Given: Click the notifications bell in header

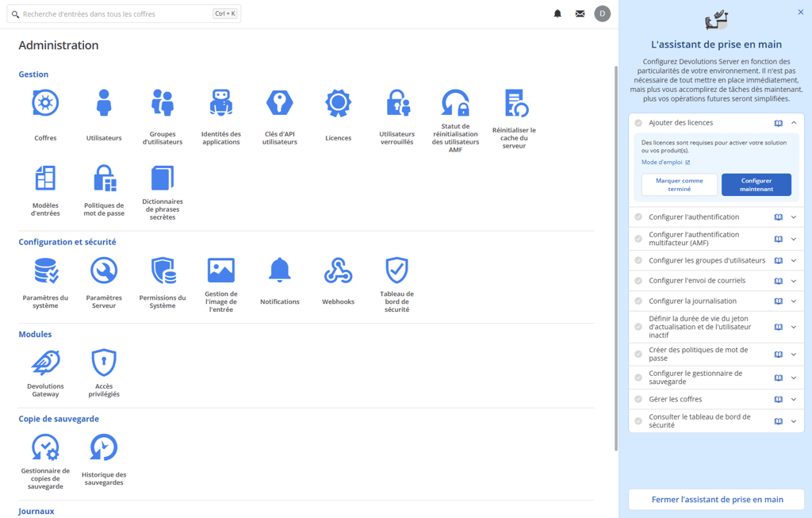Looking at the screenshot, I should [x=557, y=13].
